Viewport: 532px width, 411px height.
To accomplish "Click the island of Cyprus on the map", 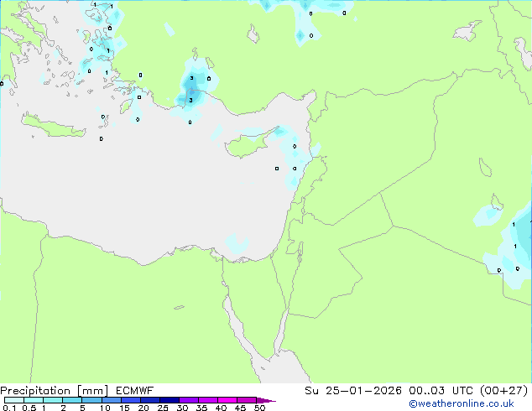I will click(247, 145).
